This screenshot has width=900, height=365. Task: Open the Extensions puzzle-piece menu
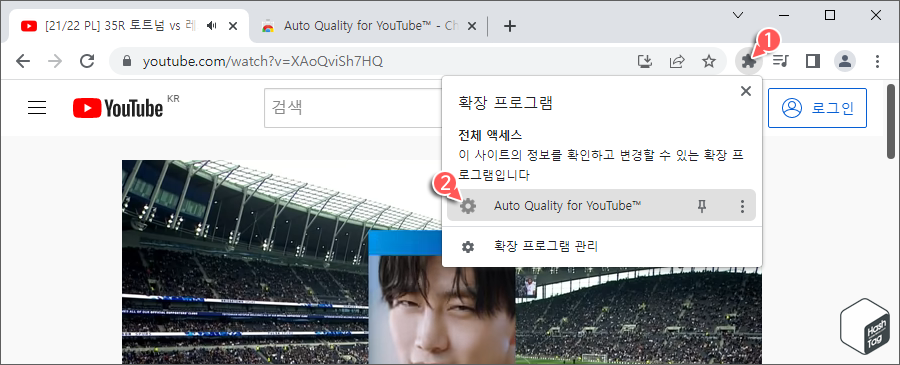point(748,61)
